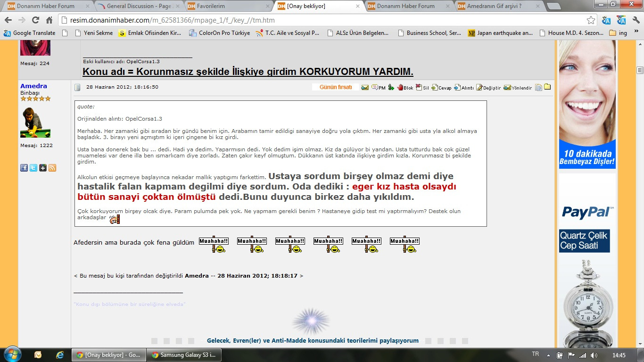Bookmark this page with the star

click(591, 20)
